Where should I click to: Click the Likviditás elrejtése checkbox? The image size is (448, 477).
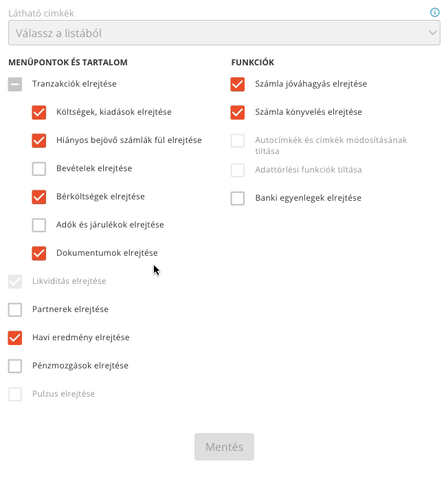pos(15,281)
